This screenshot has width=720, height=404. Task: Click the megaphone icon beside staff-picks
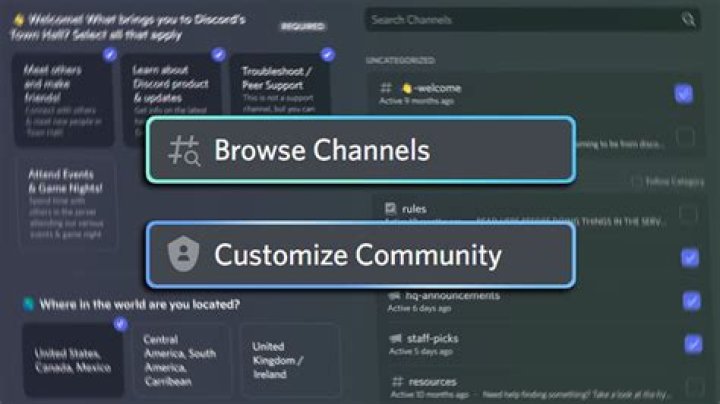[392, 339]
